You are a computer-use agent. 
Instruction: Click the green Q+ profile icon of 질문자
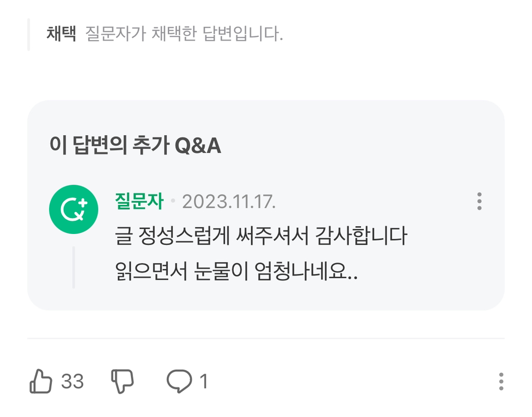(73, 209)
